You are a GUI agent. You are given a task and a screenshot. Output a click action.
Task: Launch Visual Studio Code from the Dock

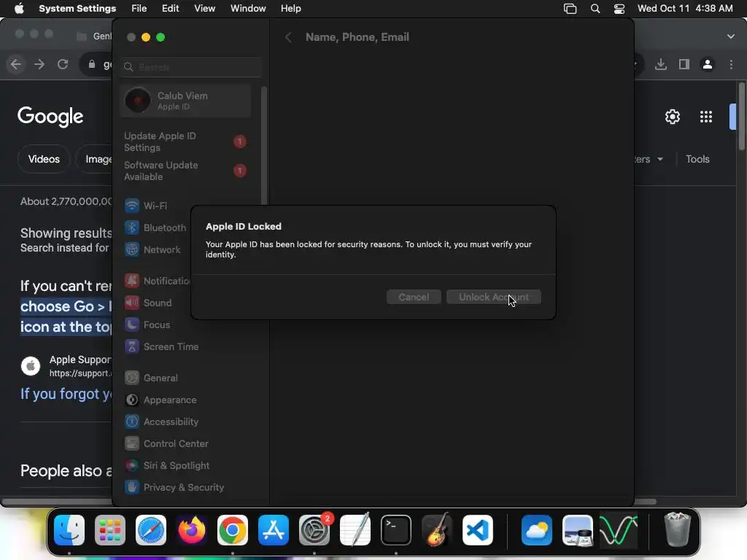coord(477,530)
